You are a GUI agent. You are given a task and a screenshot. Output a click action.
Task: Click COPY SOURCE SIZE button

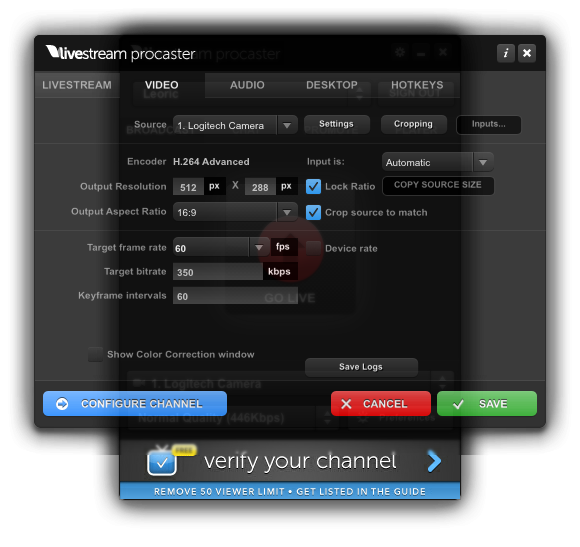click(x=438, y=185)
